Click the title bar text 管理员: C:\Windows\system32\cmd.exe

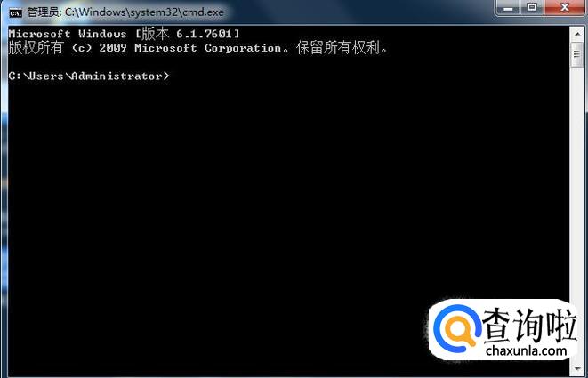click(x=125, y=12)
